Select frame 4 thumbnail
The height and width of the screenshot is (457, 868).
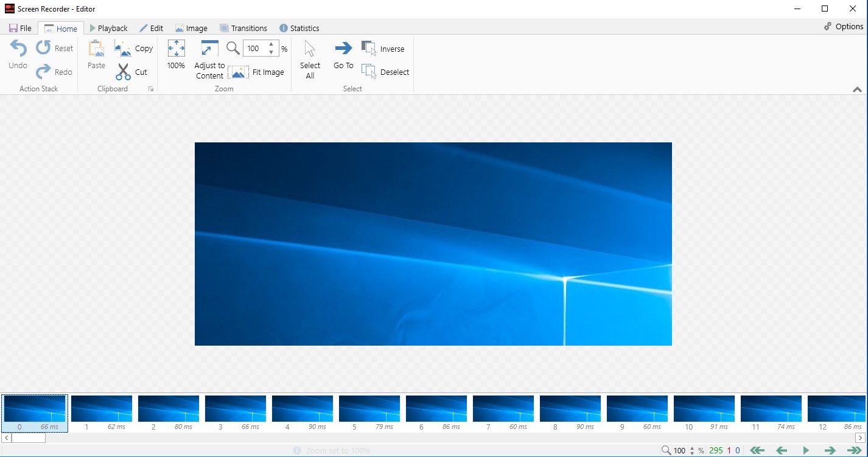tap(303, 413)
